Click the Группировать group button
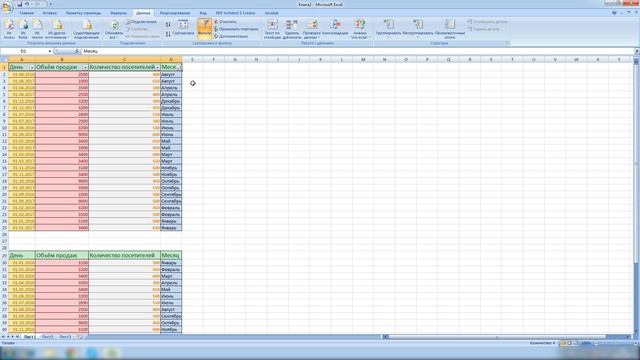 pyautogui.click(x=388, y=29)
